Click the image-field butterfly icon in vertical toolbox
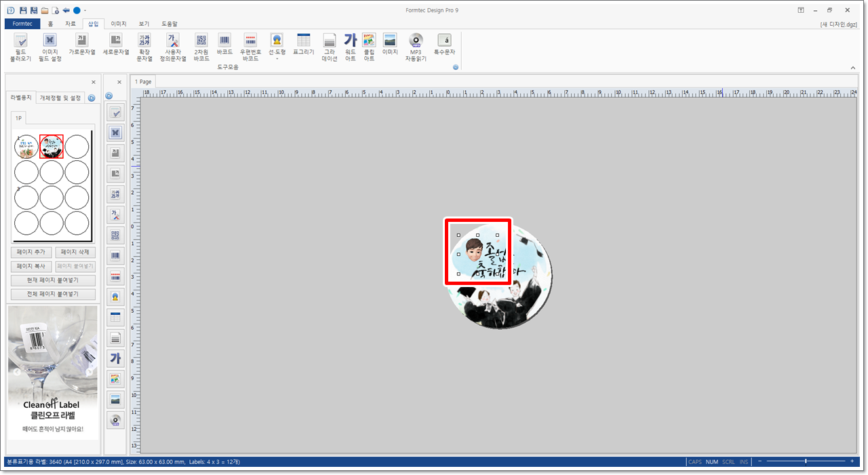Image resolution: width=868 pixels, height=475 pixels. click(x=115, y=133)
